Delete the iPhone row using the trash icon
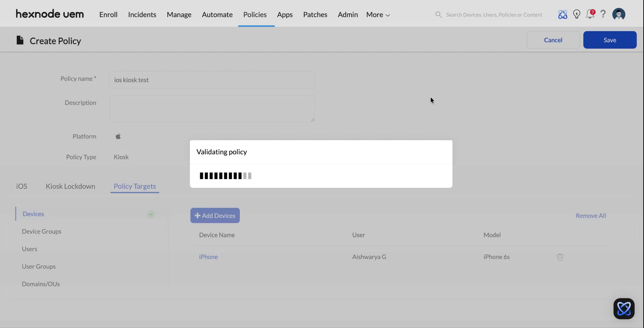Image resolution: width=644 pixels, height=328 pixels. click(x=559, y=257)
